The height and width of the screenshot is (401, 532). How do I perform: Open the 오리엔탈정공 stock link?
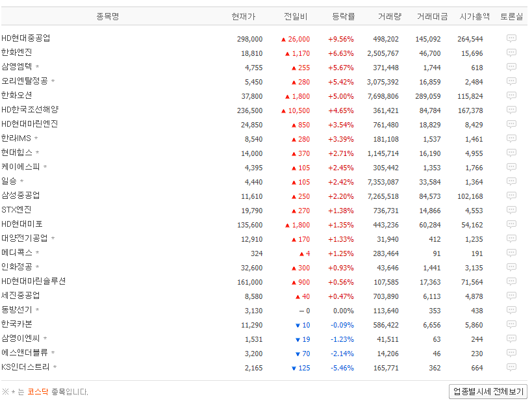pyautogui.click(x=25, y=81)
